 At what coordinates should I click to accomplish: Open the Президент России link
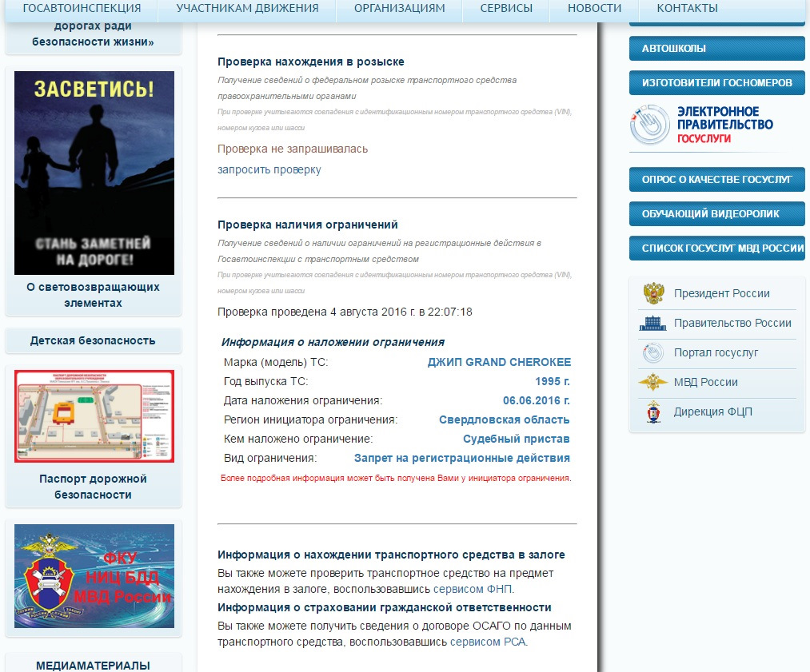pos(722,293)
